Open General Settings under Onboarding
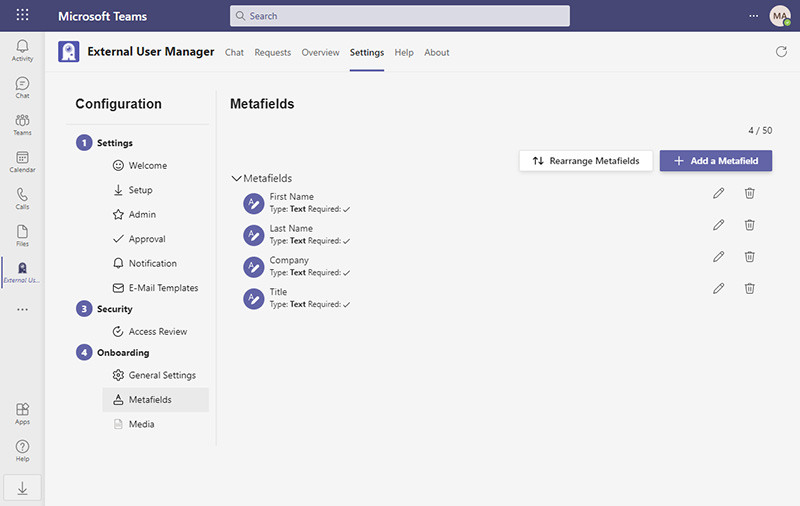This screenshot has width=800, height=506. [x=156, y=375]
